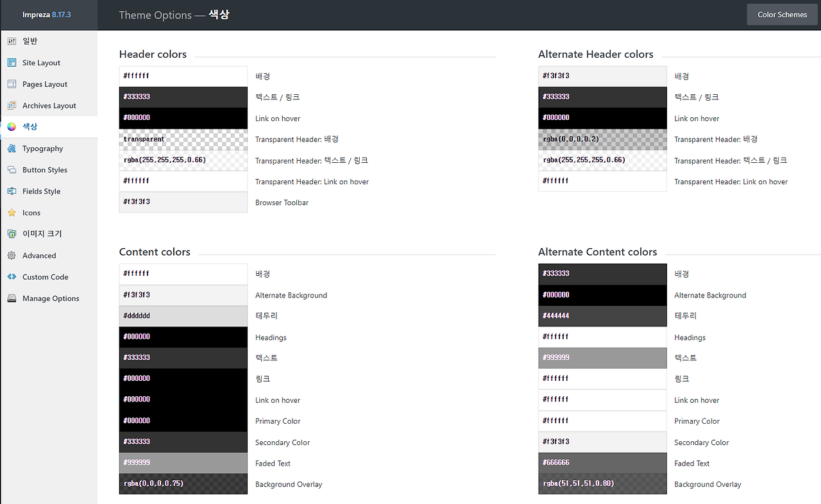Viewport: 821px width, 504px height.
Task: Edit Header colors 텍스트 / 링크 color #333333
Action: click(183, 97)
